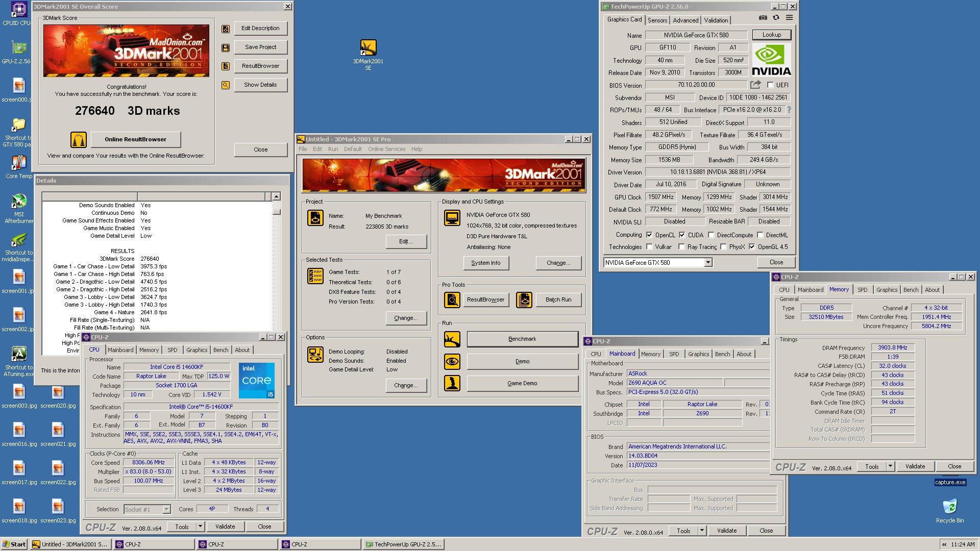Open the GPU-Z hamburger menu icon
This screenshot has width=980, height=551.
(789, 18)
